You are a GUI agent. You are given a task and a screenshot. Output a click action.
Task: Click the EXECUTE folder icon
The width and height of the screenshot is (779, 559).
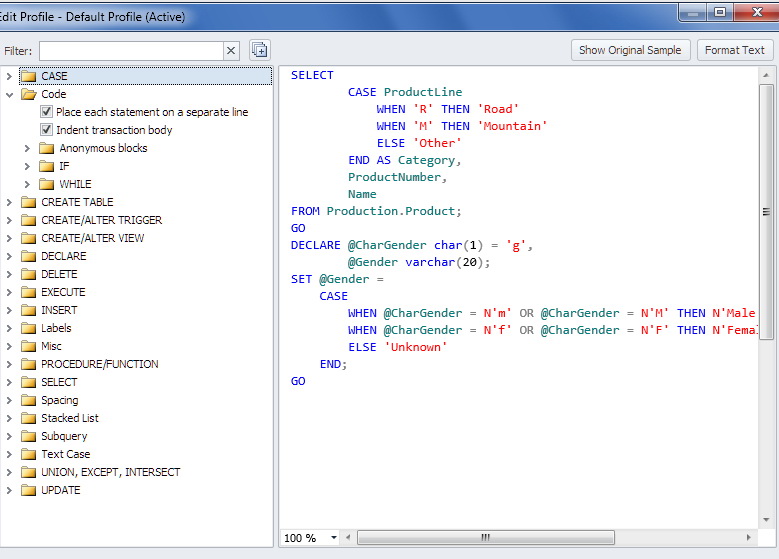(29, 292)
